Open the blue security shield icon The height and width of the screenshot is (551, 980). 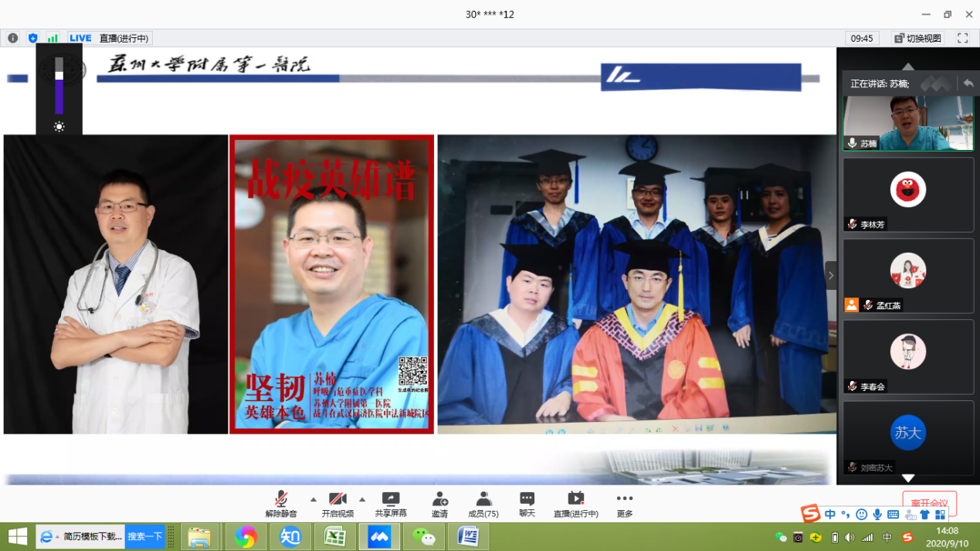[32, 38]
